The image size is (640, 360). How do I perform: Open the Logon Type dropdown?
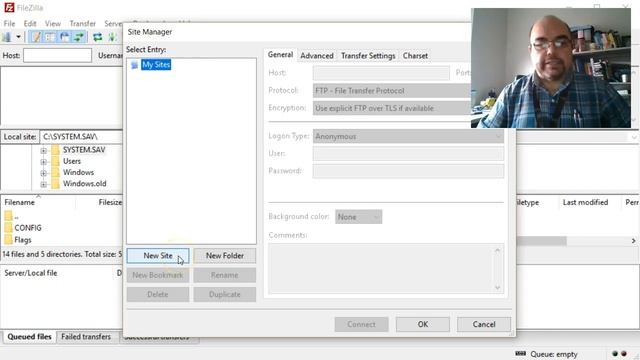coord(408,136)
